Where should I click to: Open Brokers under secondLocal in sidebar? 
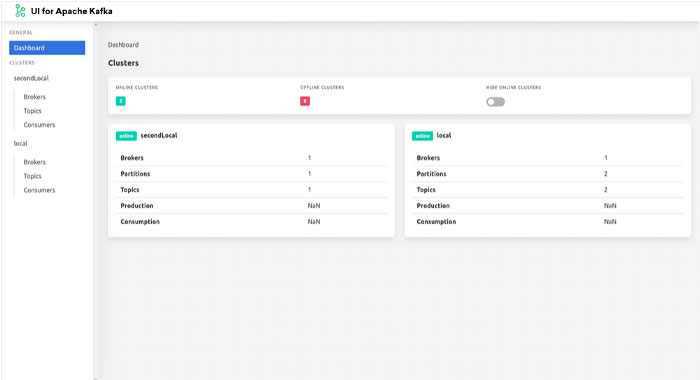pyautogui.click(x=34, y=97)
